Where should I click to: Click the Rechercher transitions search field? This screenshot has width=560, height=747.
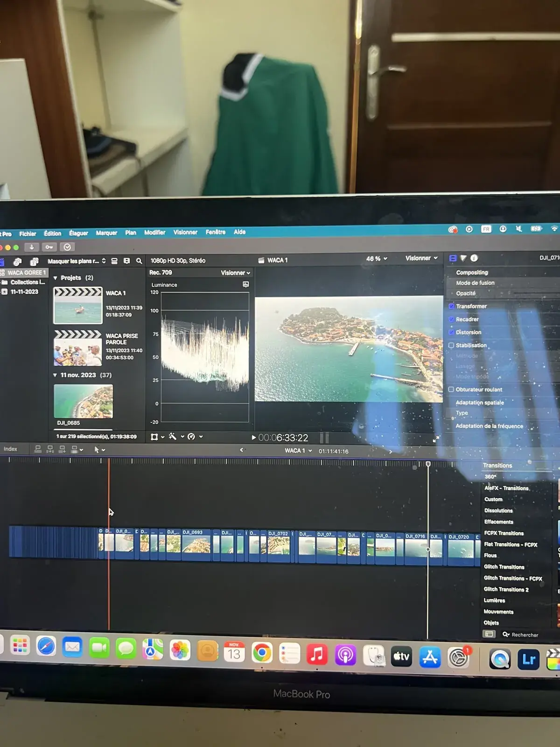click(525, 635)
